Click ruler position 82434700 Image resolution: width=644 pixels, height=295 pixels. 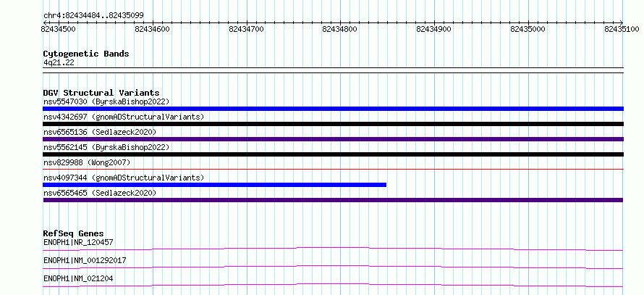click(247, 29)
